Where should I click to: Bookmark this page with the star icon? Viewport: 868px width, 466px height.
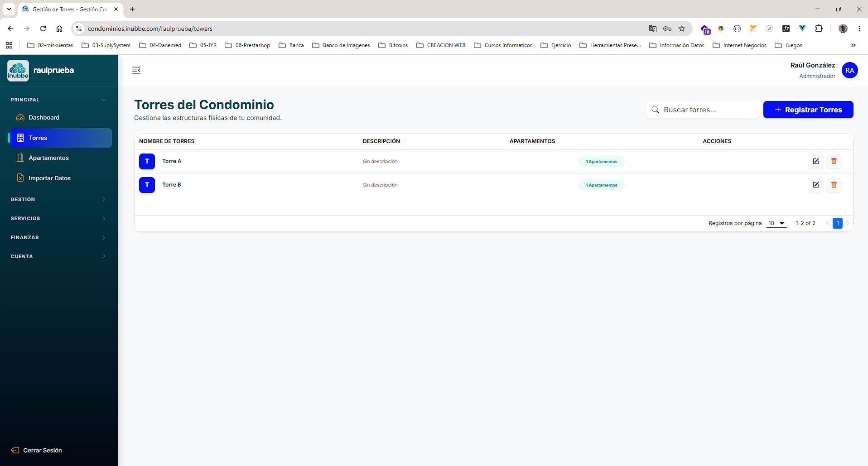click(682, 29)
